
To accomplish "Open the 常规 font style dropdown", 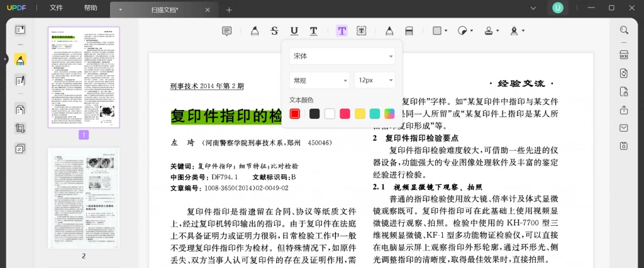I will click(x=319, y=80).
